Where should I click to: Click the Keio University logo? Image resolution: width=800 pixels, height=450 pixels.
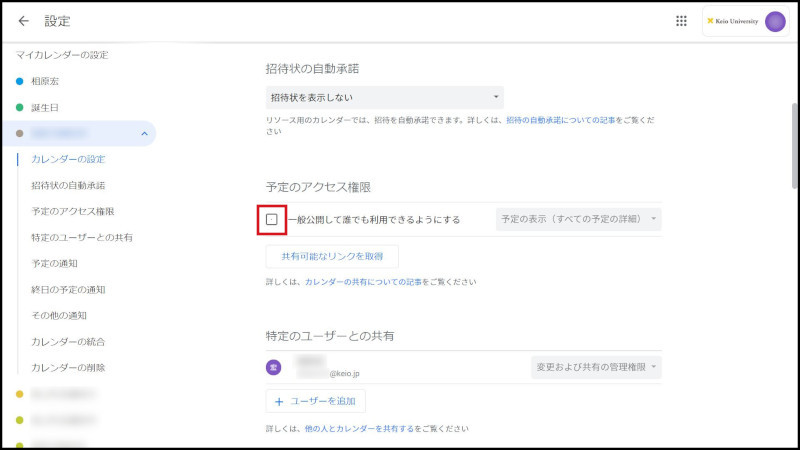(x=733, y=21)
